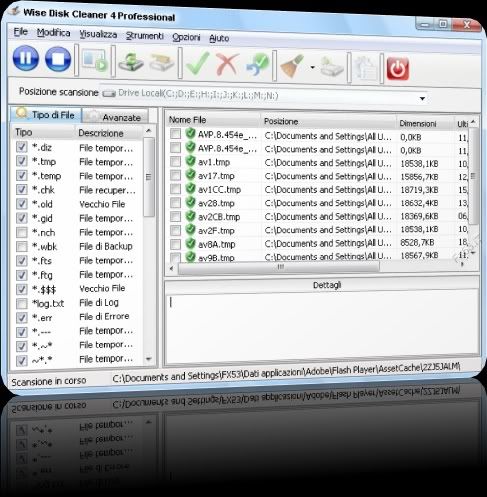
Task: Stop the scan with the blue stop button
Action: [x=58, y=59]
